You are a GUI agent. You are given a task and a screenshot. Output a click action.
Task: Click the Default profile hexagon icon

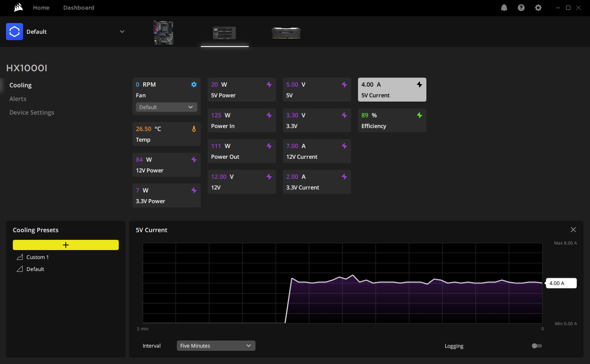tap(15, 32)
